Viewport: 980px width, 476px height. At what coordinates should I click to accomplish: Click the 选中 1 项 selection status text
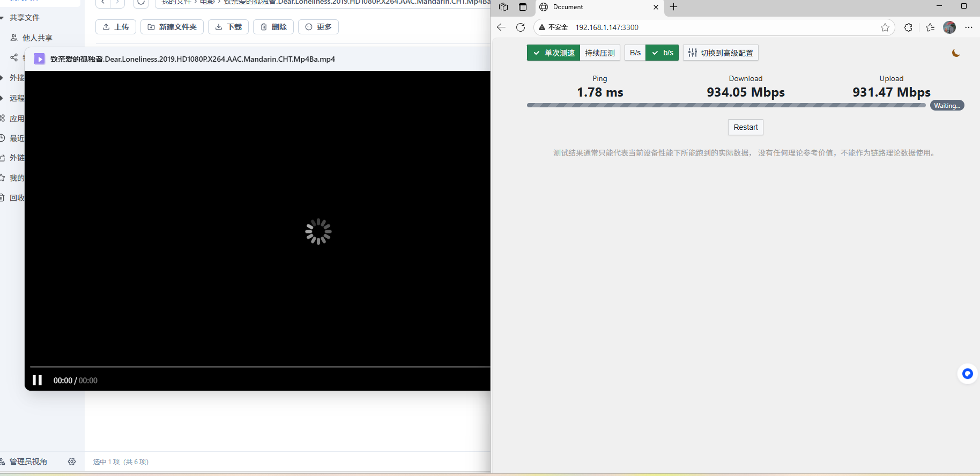(x=121, y=462)
